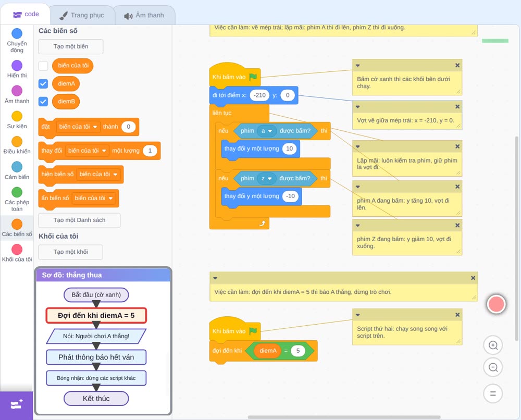Image resolution: width=521 pixels, height=420 pixels.
Task: Open variable dropdown in 'hiện biến số' block
Action: (x=98, y=174)
